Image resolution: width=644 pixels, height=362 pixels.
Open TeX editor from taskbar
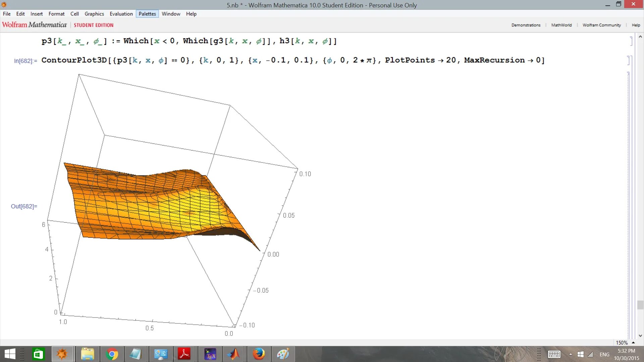[210, 354]
